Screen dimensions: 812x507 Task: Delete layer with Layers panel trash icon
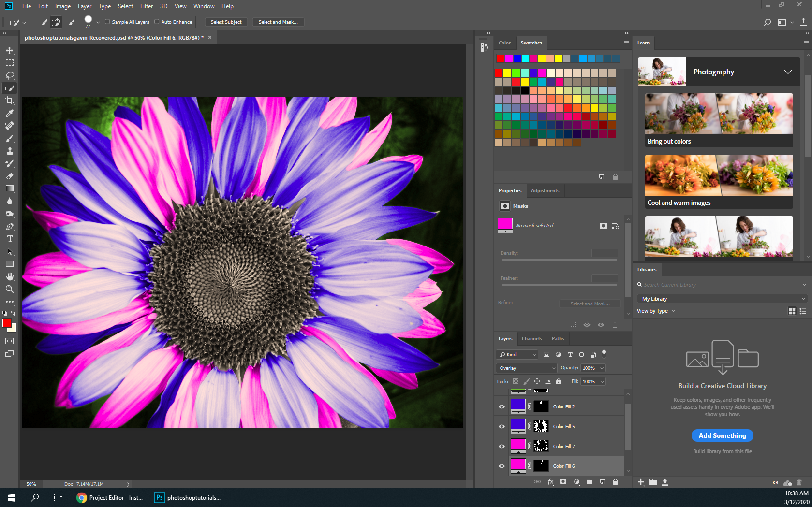(x=616, y=482)
